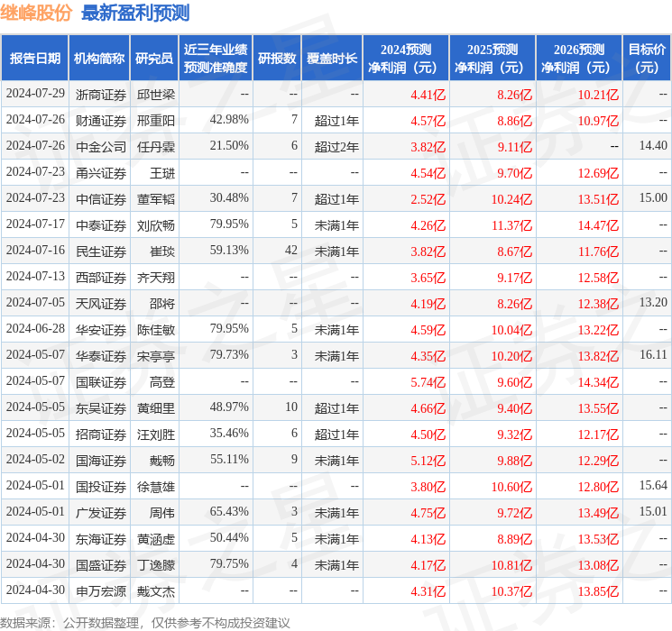Screen dimensions: 672x631
Task: Select the 最新盈利预测 heading
Action: pos(135,13)
